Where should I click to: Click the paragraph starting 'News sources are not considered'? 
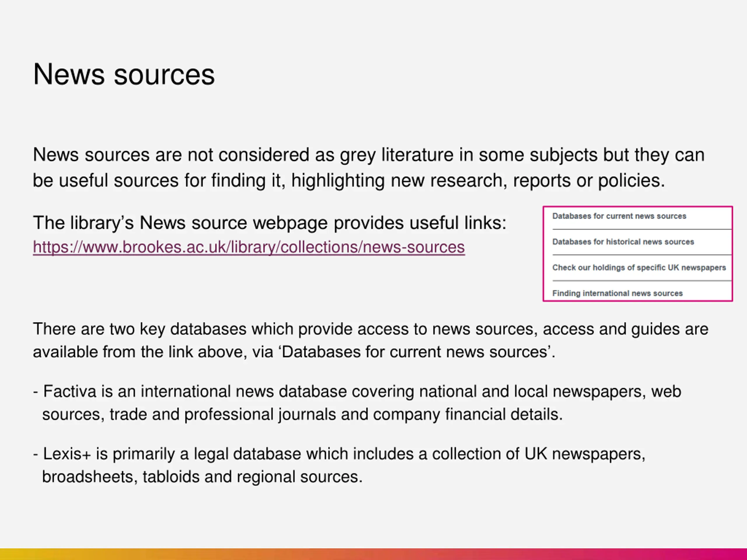coord(369,167)
